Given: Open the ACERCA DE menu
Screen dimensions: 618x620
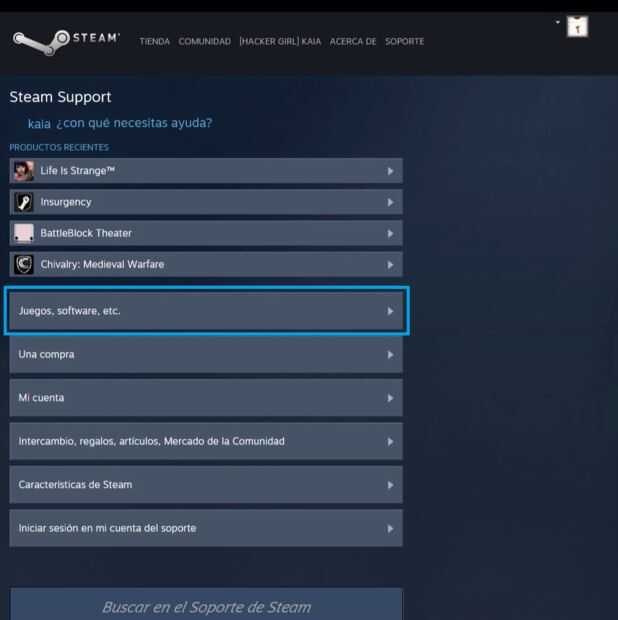Looking at the screenshot, I should point(353,42).
